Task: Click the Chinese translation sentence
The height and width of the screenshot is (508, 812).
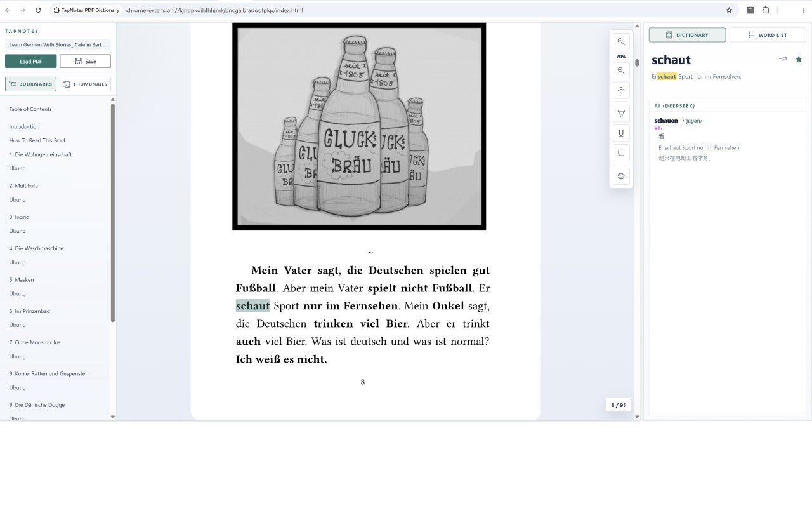Action: click(x=685, y=158)
